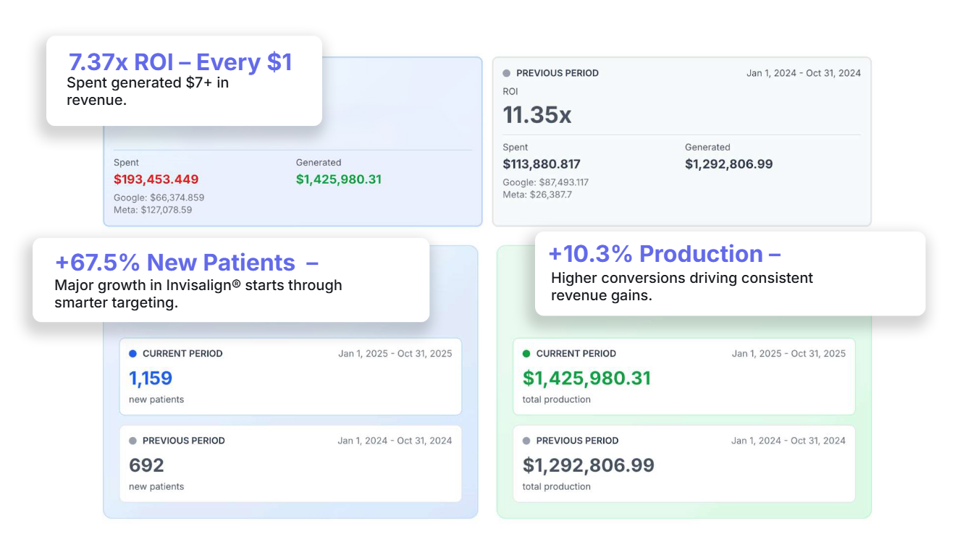Open the 2025 date range in production card
Image resolution: width=976 pixels, height=560 pixels.
pyautogui.click(x=788, y=354)
